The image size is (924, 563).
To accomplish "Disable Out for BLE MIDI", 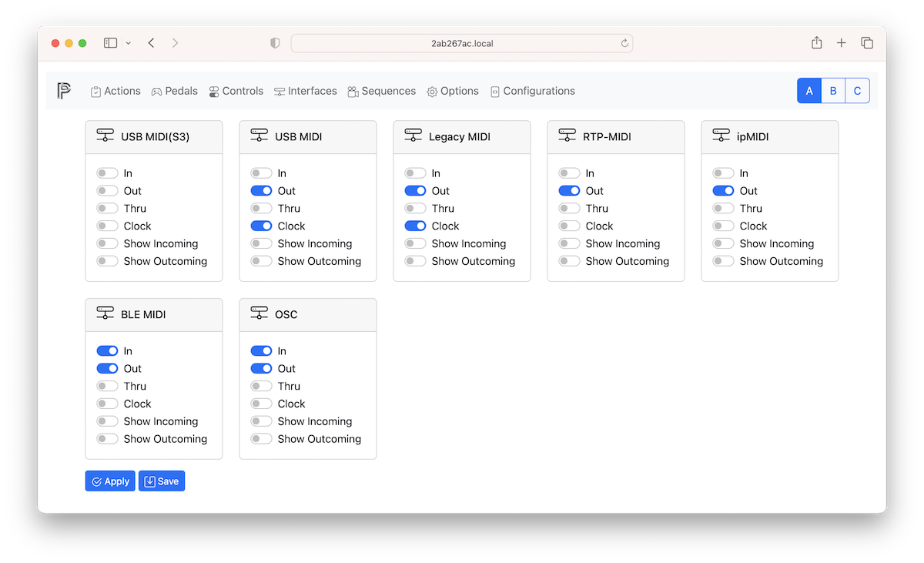I will 107,369.
